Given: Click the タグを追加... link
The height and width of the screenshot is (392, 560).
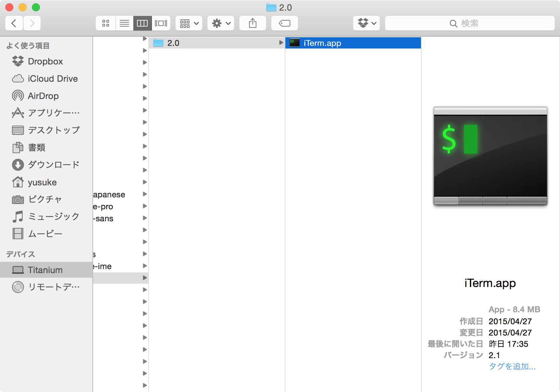Looking at the screenshot, I should (512, 366).
